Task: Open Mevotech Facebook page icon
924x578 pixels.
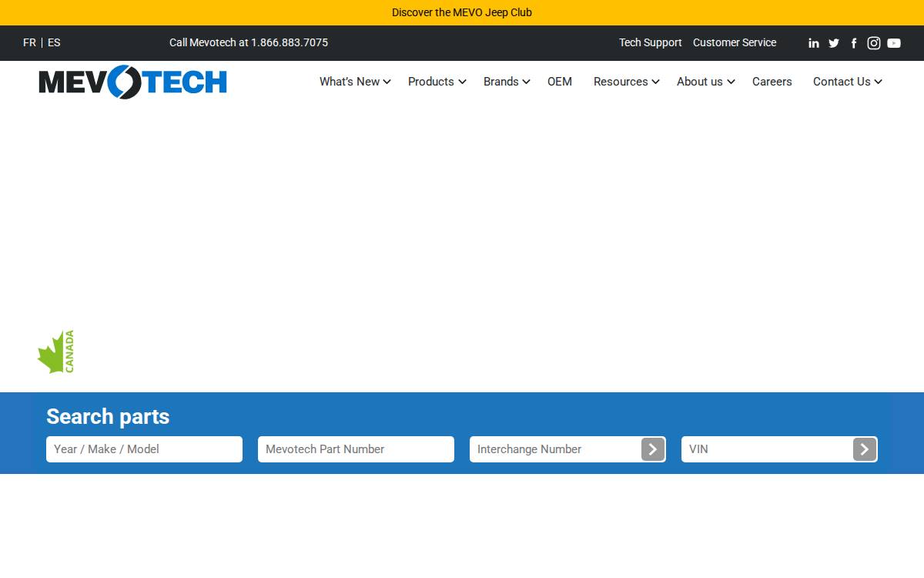Action: [854, 43]
